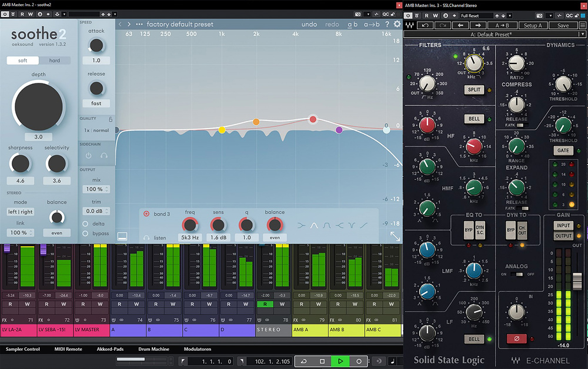Toggle SSLChannel plugin bypass power button
The width and height of the screenshot is (588, 369).
pyautogui.click(x=409, y=15)
